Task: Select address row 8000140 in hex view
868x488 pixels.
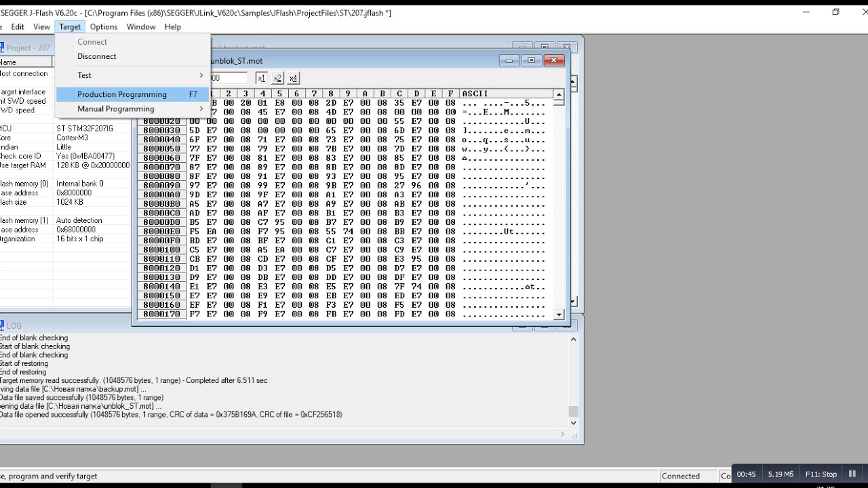Action: (x=162, y=287)
